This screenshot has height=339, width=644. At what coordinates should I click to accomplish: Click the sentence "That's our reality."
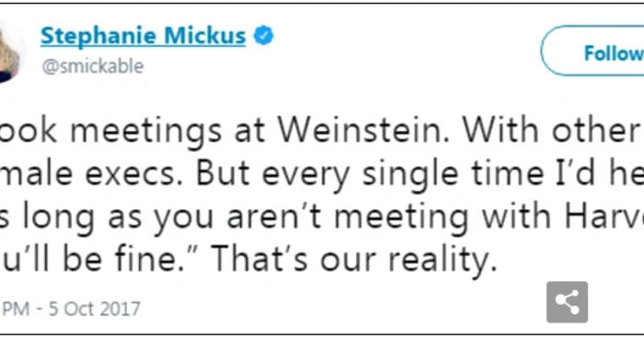pos(354,260)
